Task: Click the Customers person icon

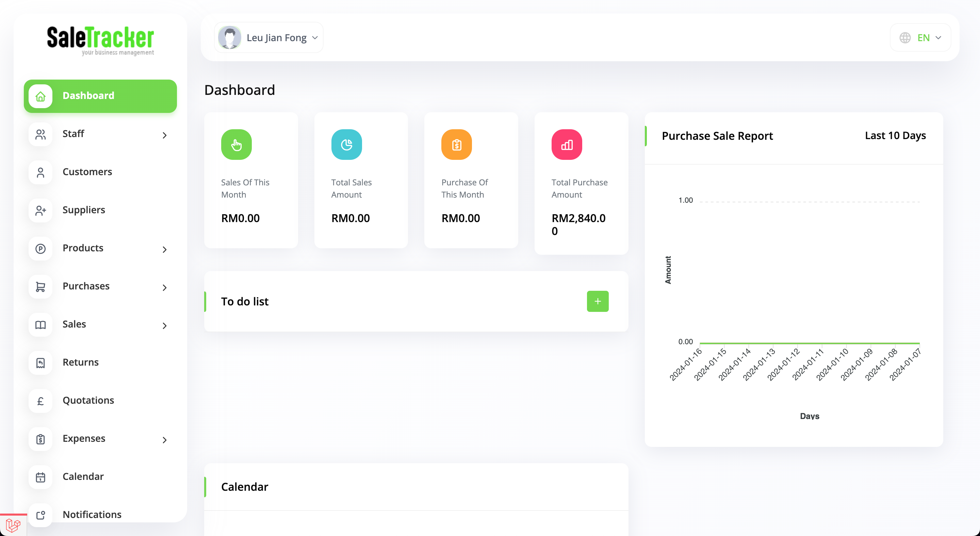Action: pos(40,172)
